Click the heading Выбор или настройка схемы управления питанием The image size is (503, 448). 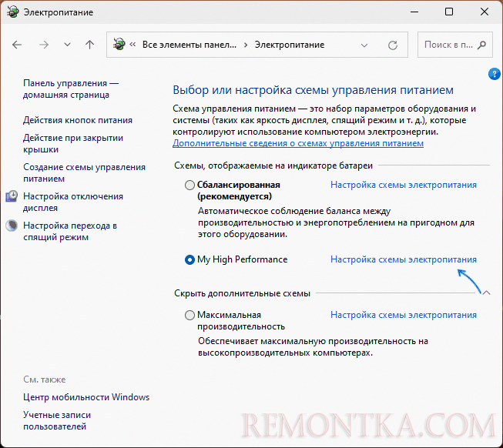(x=313, y=90)
